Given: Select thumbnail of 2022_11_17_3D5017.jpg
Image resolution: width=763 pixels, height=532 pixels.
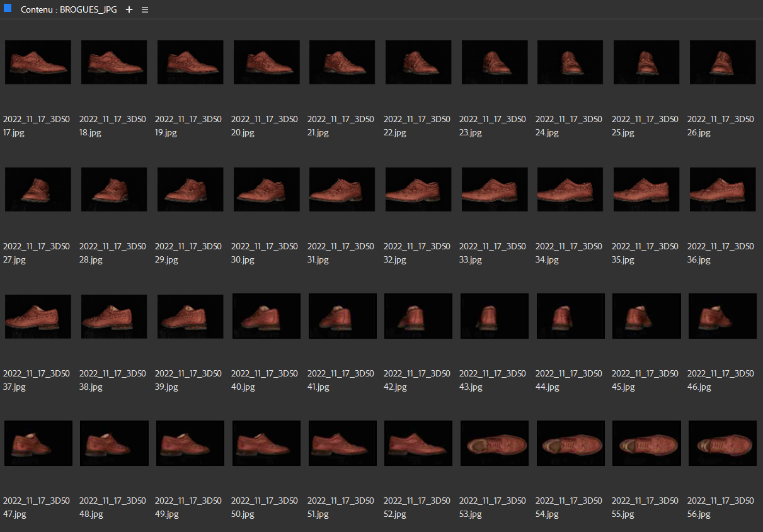Looking at the screenshot, I should (38, 62).
